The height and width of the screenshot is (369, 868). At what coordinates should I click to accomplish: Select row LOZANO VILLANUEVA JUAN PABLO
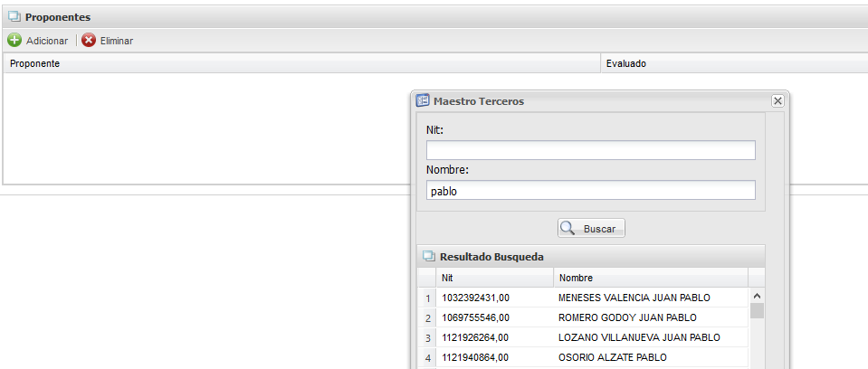(639, 337)
